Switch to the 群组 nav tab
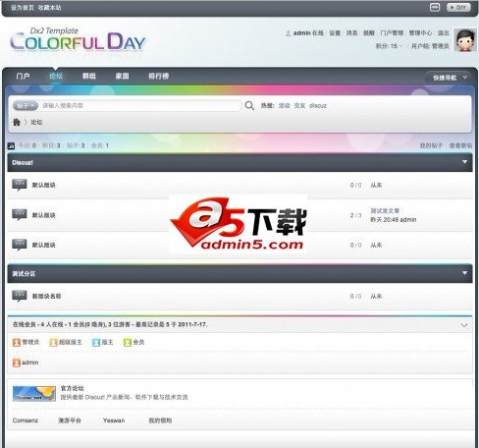Image resolution: width=479 pixels, height=448 pixels. pyautogui.click(x=89, y=76)
